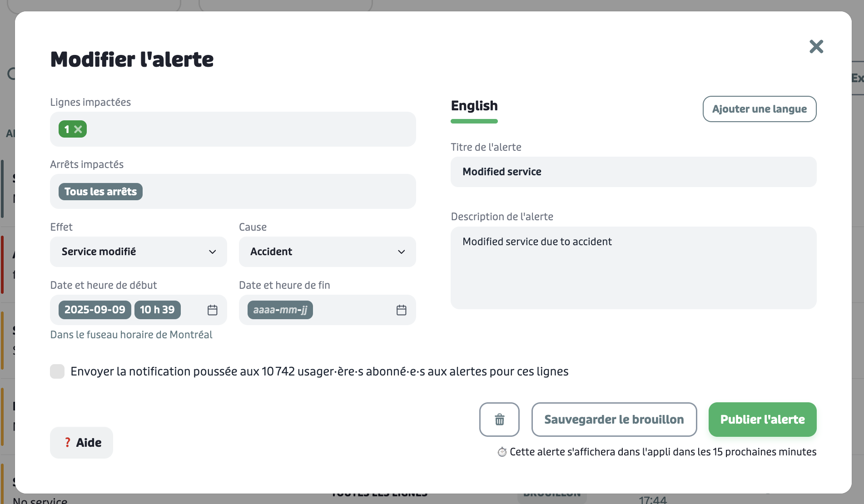
Task: Click the end date aaaa-mm-jj placeholder
Action: click(x=280, y=310)
